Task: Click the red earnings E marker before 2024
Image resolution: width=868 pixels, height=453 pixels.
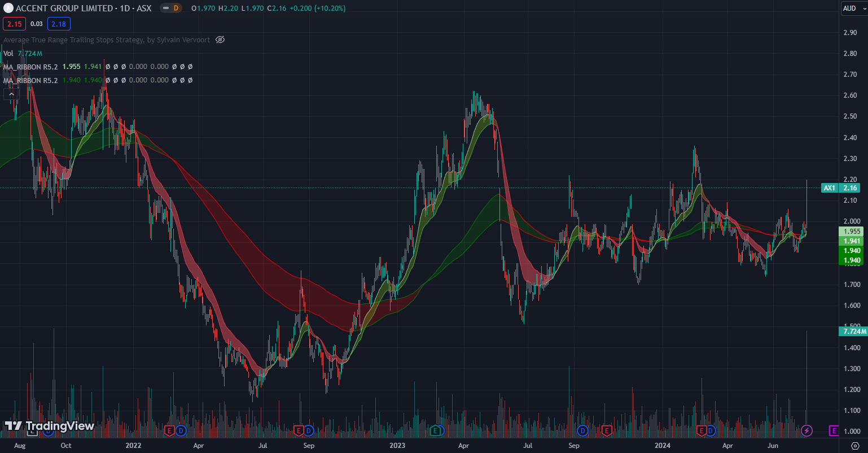Action: click(x=607, y=431)
